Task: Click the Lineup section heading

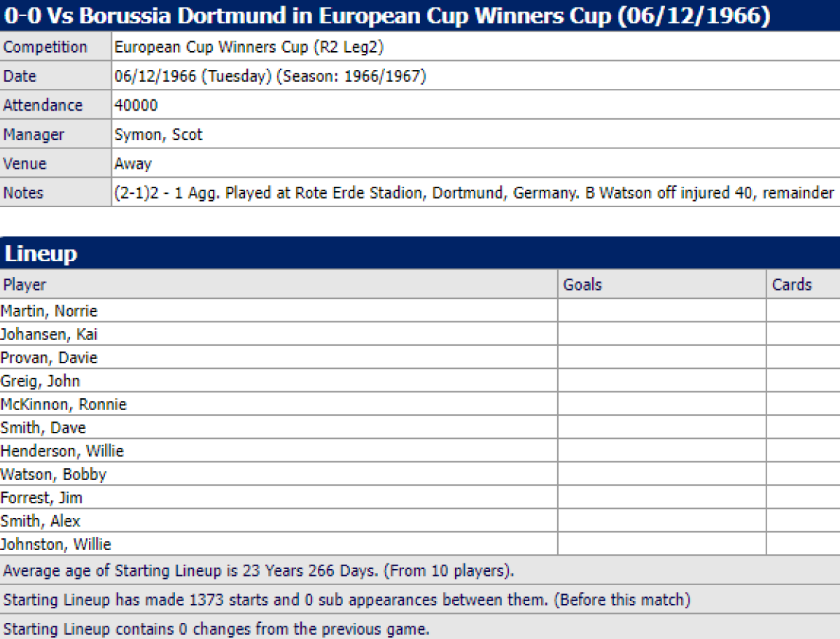Action: (x=41, y=253)
